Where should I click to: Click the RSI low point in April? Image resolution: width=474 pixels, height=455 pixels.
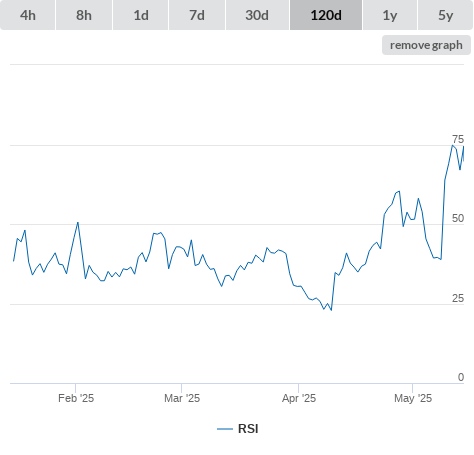[x=331, y=310]
